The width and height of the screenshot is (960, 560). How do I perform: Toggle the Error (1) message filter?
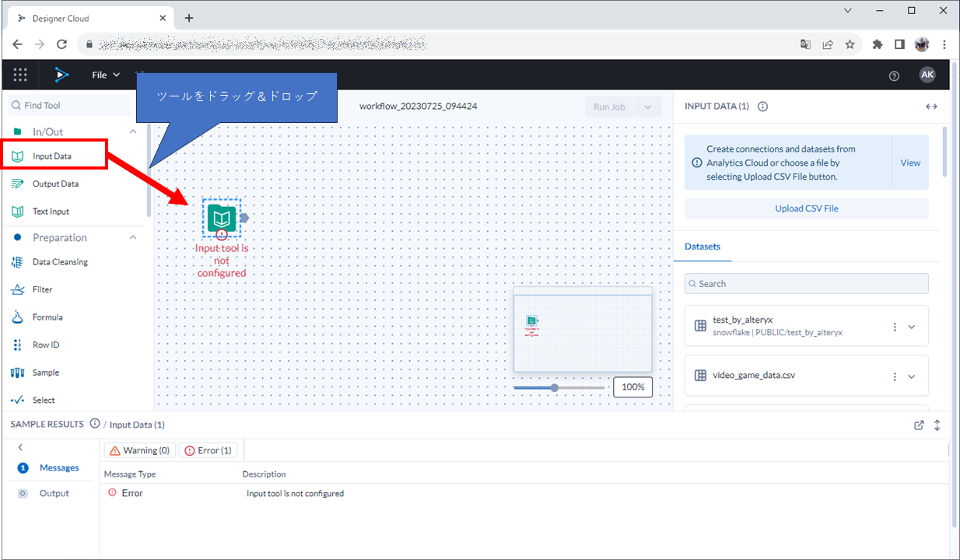point(208,450)
